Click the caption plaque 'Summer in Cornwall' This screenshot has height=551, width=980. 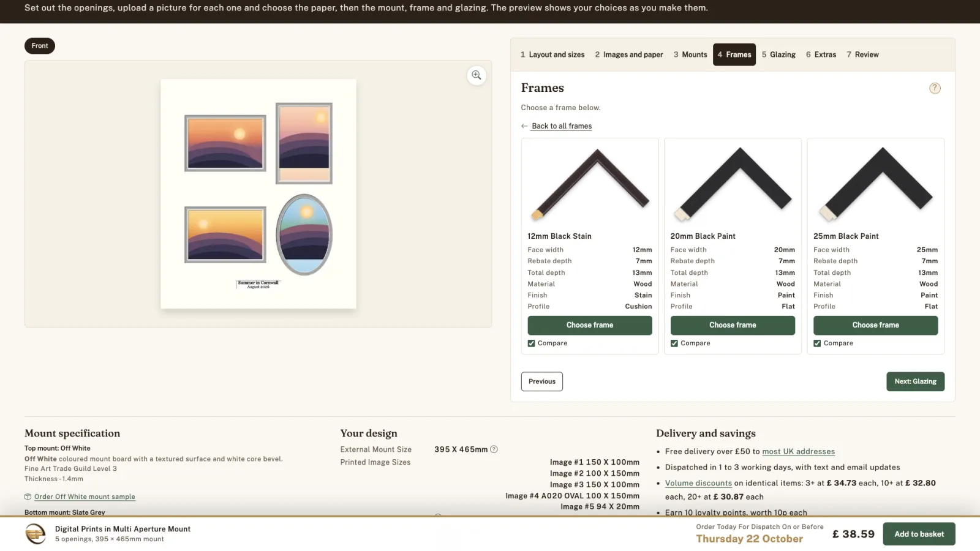(258, 284)
